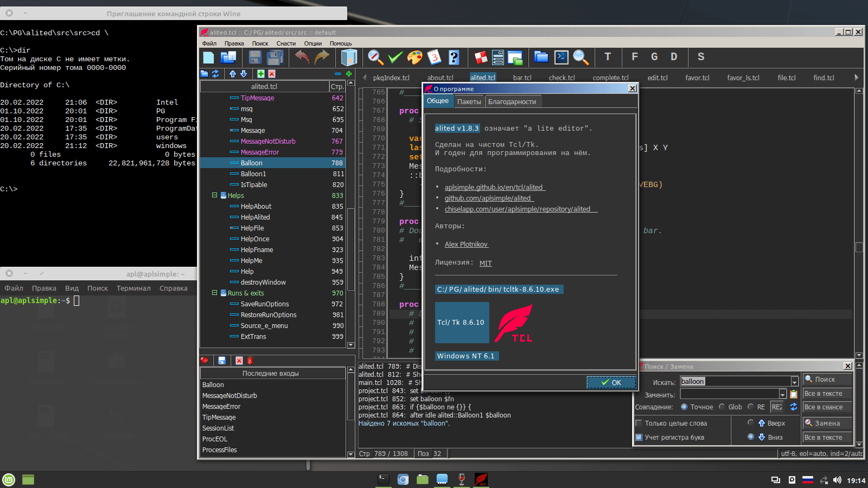Select SessionList in Последние входы list

273,428
